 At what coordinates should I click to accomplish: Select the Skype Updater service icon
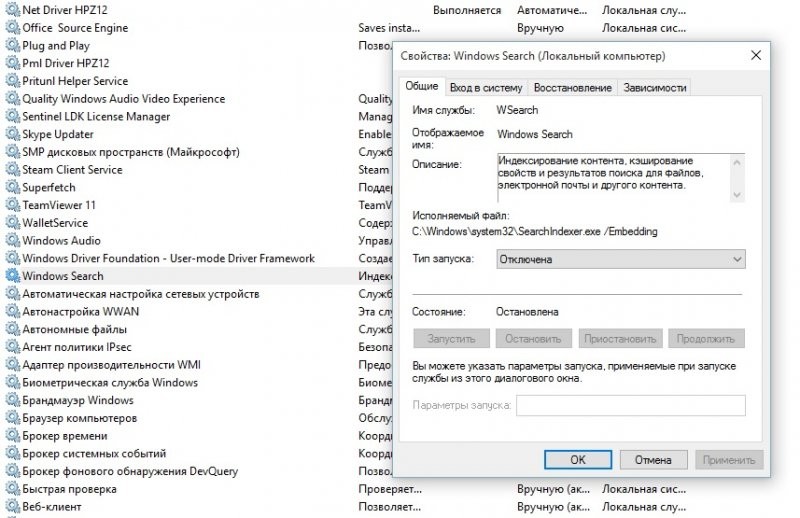click(13, 134)
